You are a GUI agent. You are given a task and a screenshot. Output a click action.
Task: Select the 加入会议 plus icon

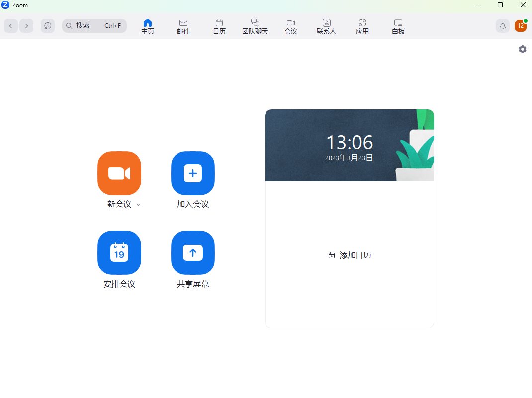[192, 173]
